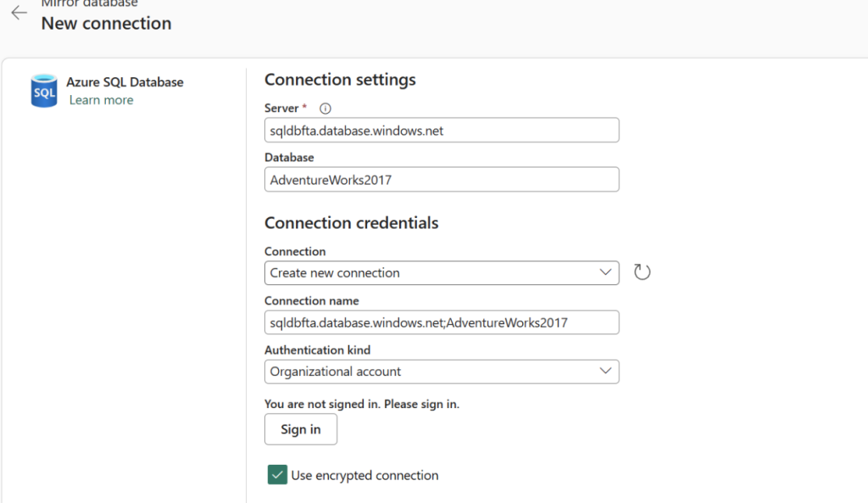Click the Connection credentials heading

[352, 223]
